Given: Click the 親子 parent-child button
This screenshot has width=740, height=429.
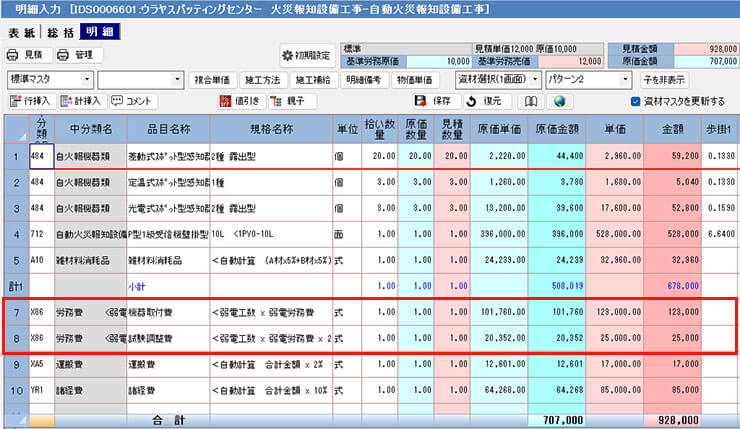Looking at the screenshot, I should tap(287, 101).
